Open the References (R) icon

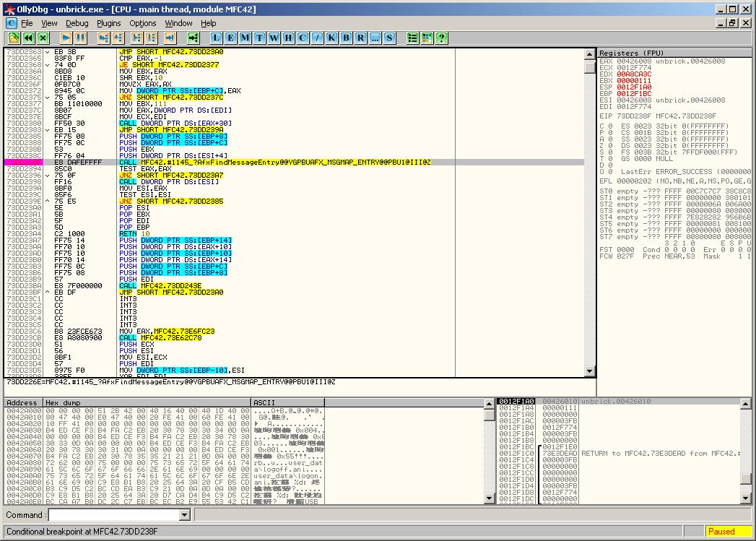pos(360,38)
